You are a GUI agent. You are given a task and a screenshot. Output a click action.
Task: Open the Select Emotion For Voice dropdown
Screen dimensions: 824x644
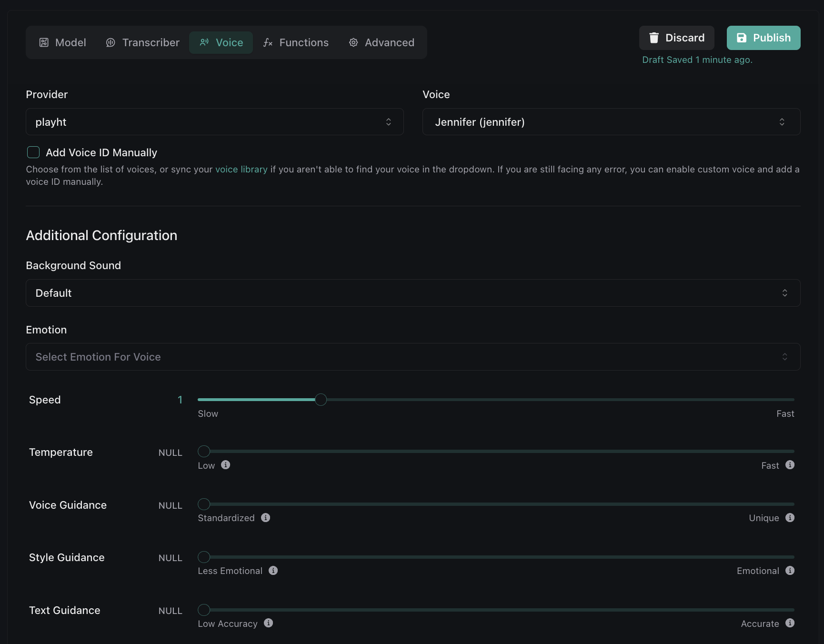tap(412, 357)
